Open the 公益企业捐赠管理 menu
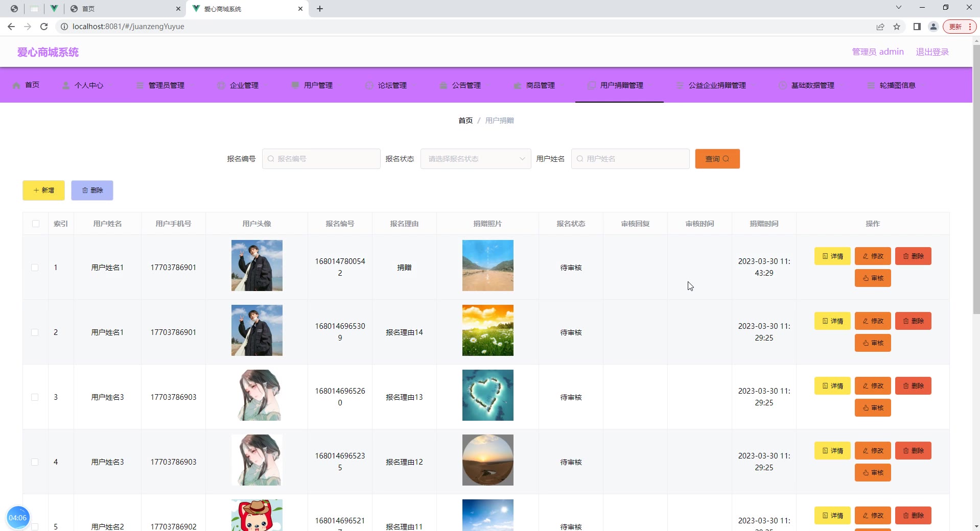This screenshot has height=531, width=980. (x=716, y=85)
